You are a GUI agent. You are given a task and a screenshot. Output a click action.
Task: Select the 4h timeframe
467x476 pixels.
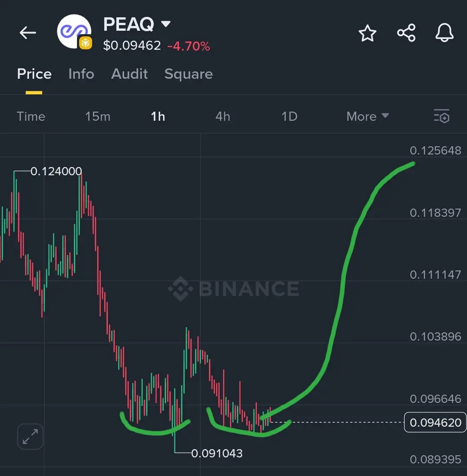(x=223, y=116)
